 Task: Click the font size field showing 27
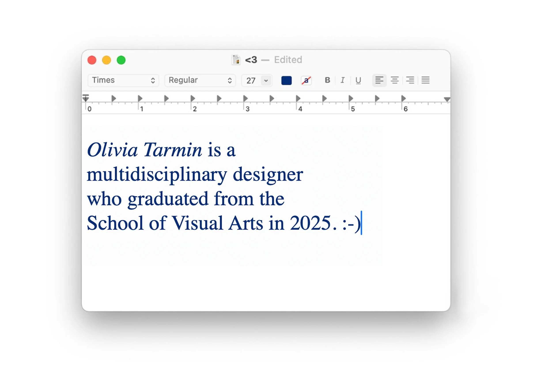251,80
